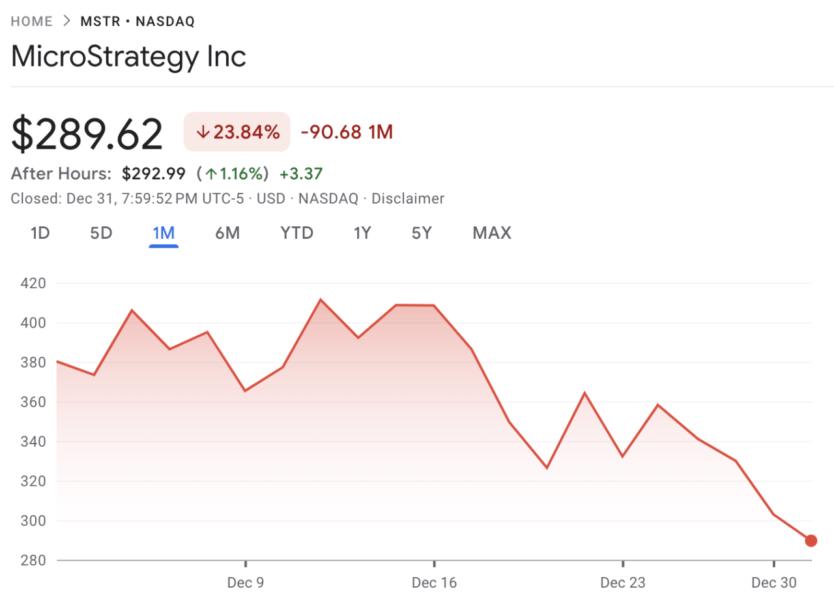Click the red end-point dot on chart
Image resolution: width=834 pixels, height=600 pixels.
pyautogui.click(x=811, y=541)
